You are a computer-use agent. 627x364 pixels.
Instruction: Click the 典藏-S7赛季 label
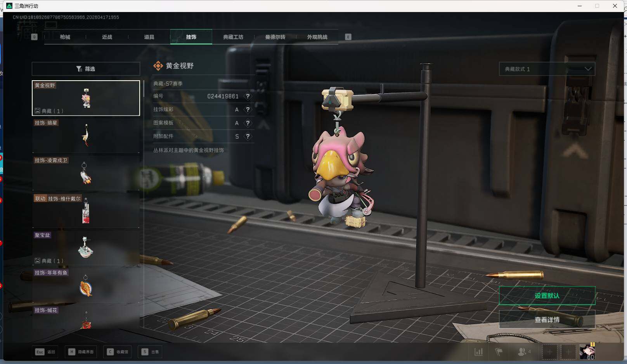click(x=168, y=83)
